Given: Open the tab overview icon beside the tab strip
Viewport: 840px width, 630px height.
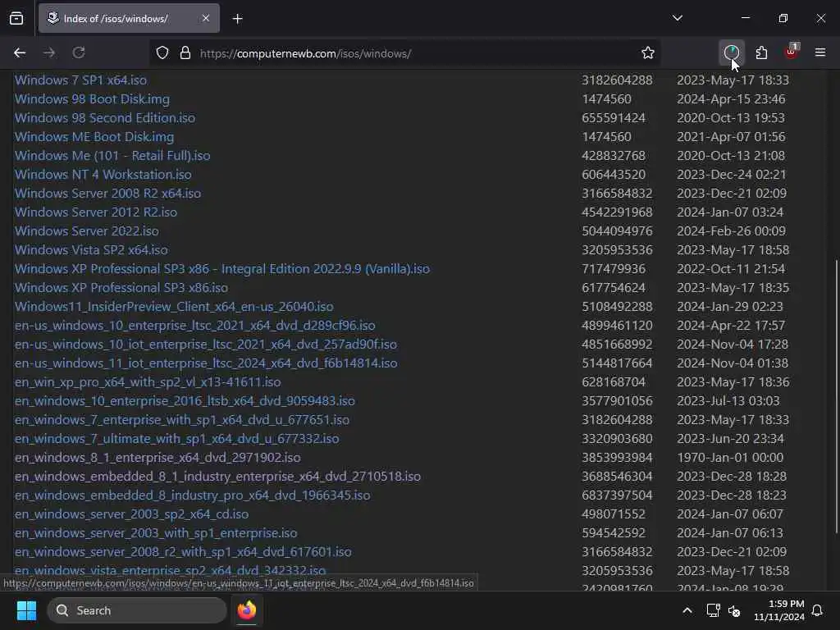Looking at the screenshot, I should tap(16, 19).
